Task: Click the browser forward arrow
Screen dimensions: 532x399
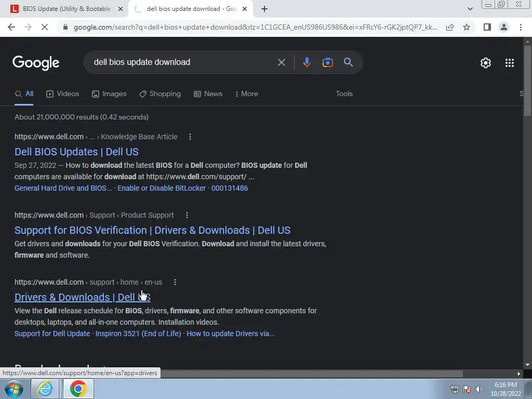Action: coord(28,27)
